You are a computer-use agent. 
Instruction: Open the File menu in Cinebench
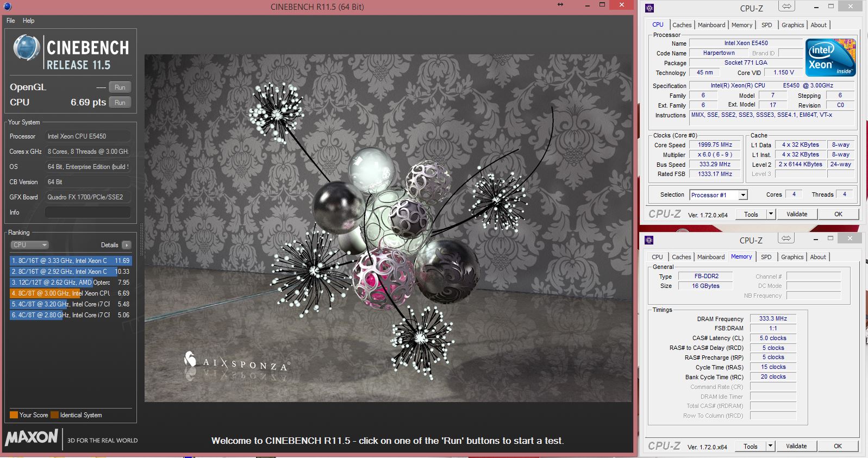(x=11, y=21)
